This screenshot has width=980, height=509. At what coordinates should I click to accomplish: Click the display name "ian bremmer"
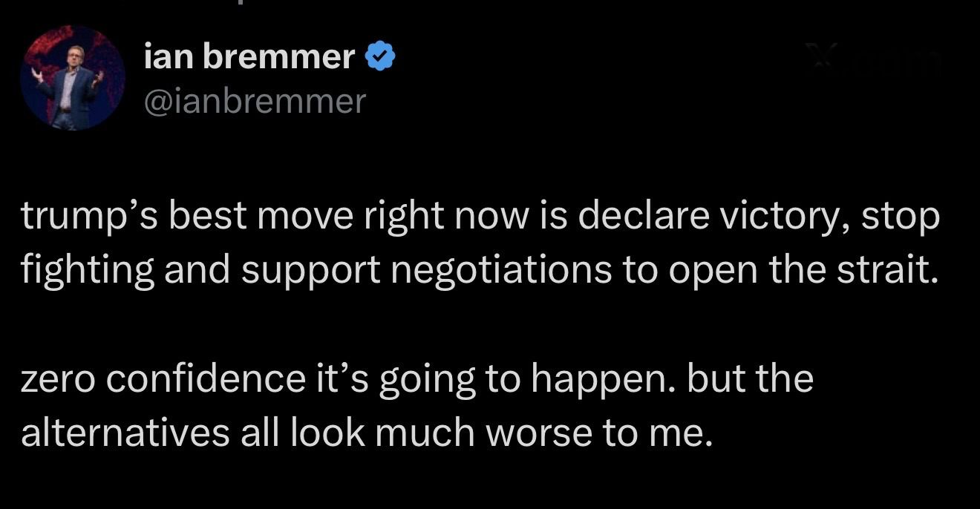point(249,56)
